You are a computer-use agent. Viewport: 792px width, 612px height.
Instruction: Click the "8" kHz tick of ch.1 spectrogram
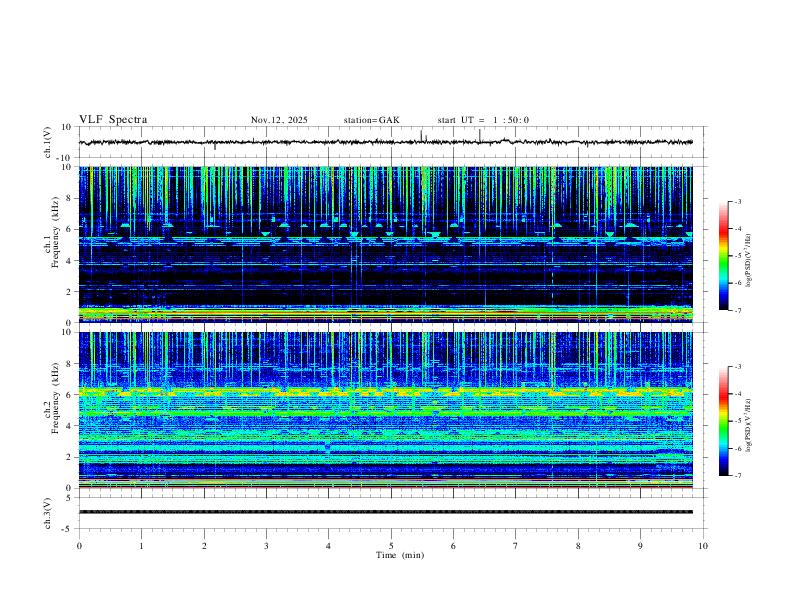70,198
